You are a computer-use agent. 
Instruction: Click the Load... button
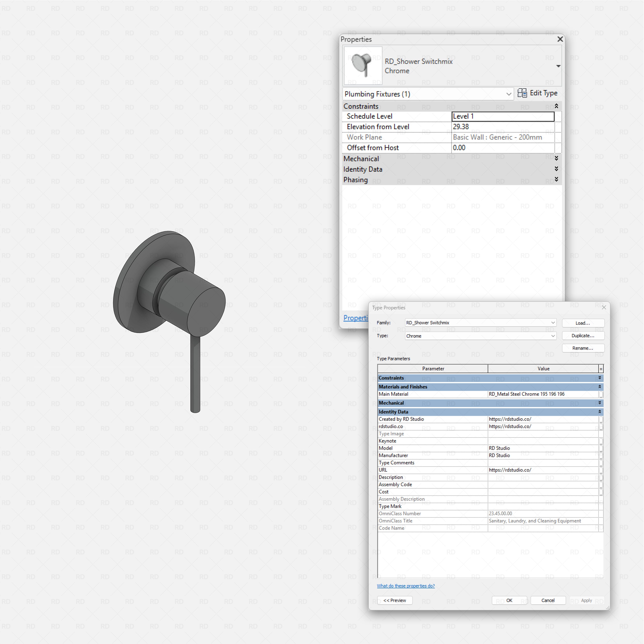[x=583, y=323]
